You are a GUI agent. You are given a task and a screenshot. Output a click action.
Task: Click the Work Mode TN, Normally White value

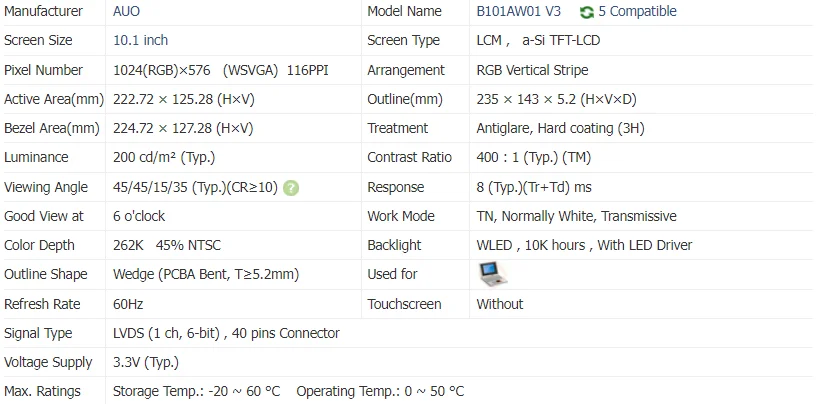576,216
